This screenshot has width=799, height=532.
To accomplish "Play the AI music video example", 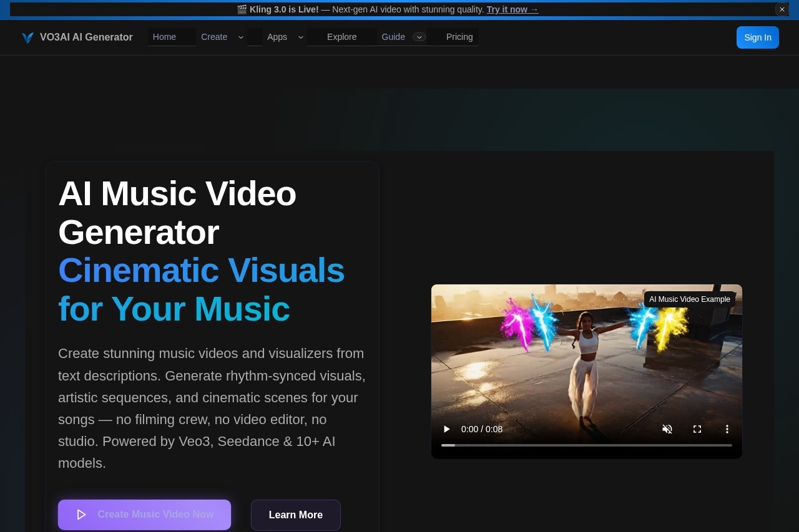I will coord(446,429).
